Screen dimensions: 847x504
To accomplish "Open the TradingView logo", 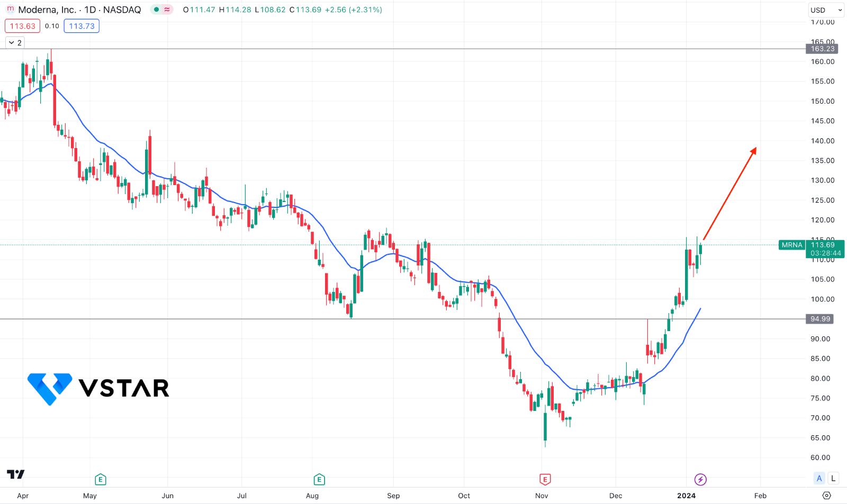I will point(16,474).
